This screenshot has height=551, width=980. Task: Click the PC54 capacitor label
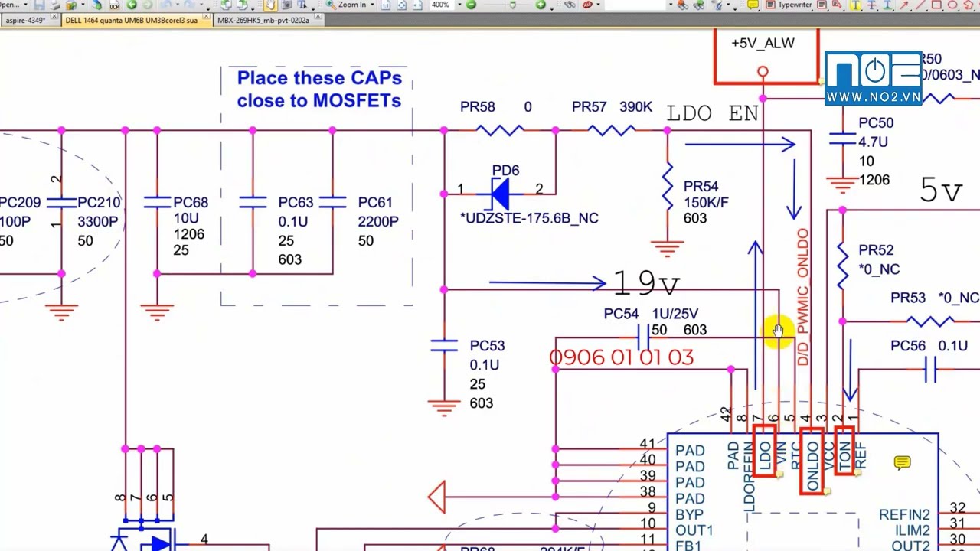(x=621, y=314)
